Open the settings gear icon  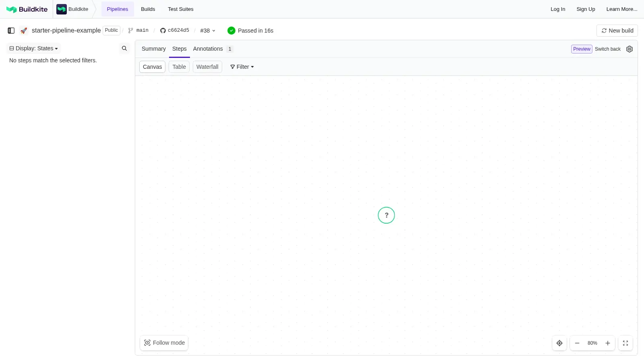pyautogui.click(x=630, y=49)
